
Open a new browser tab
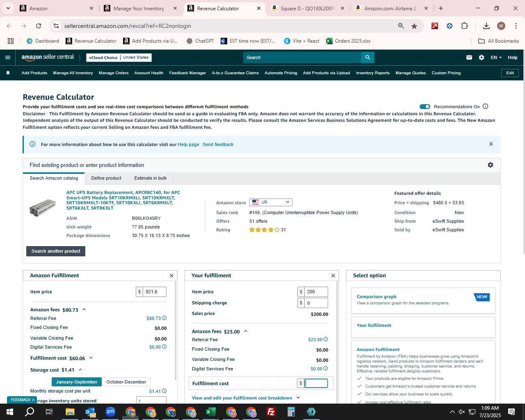(x=441, y=8)
